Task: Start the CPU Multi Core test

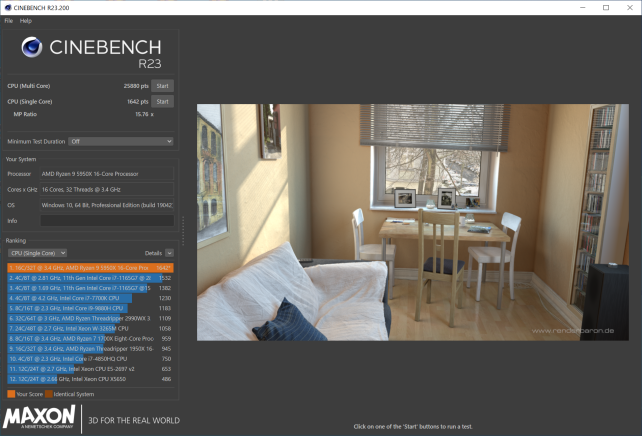Action: pyautogui.click(x=162, y=86)
